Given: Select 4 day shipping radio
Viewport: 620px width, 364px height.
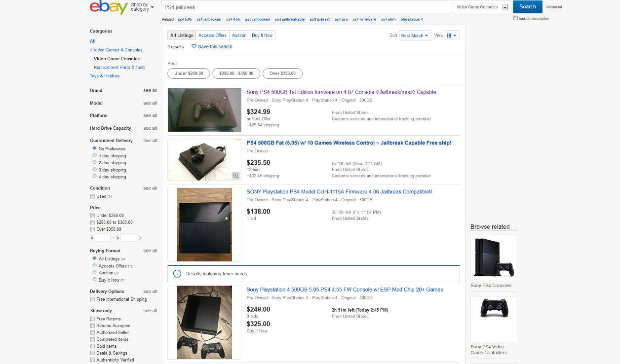Looking at the screenshot, I should [x=94, y=176].
